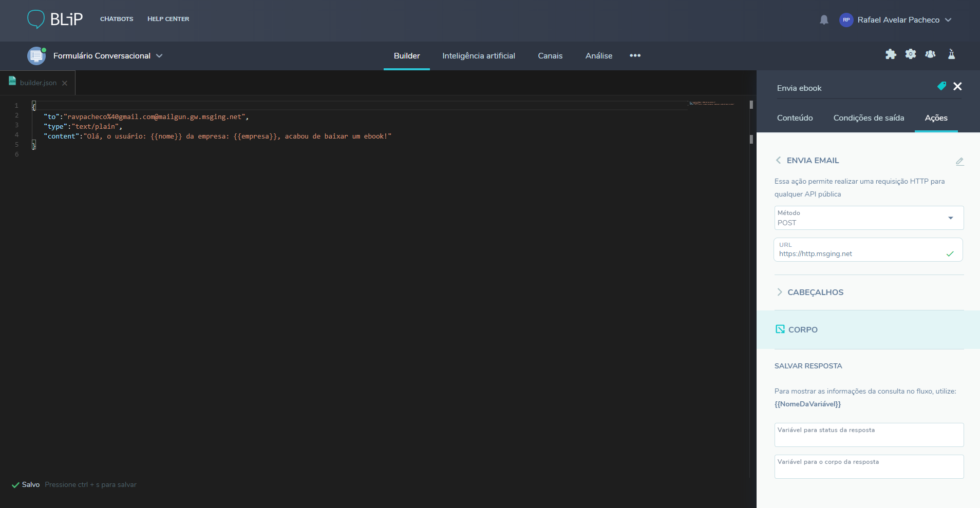Screen dimensions: 980x508
Task: Click the pencil edit icon for ENVIA EMAIL
Action: pyautogui.click(x=959, y=161)
